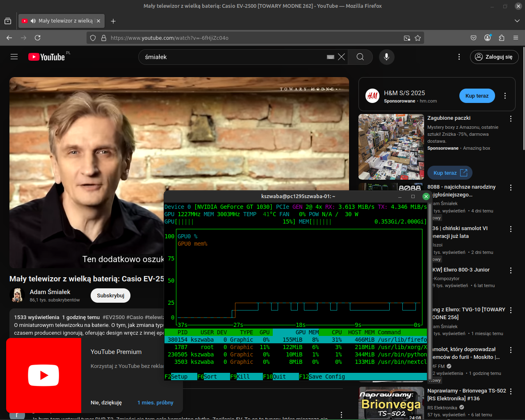The image size is (525, 420).
Task: Open options for Zagubione paczki ad
Action: coord(511,119)
